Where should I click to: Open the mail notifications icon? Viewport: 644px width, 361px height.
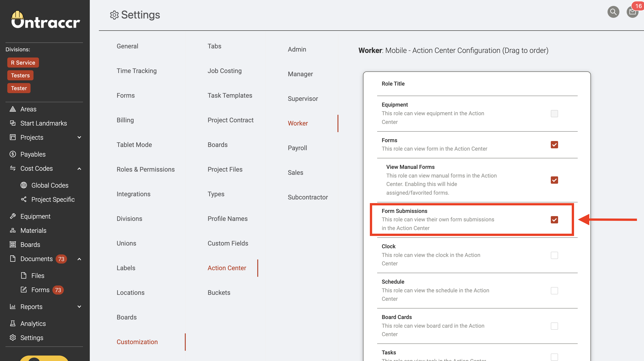(x=633, y=12)
